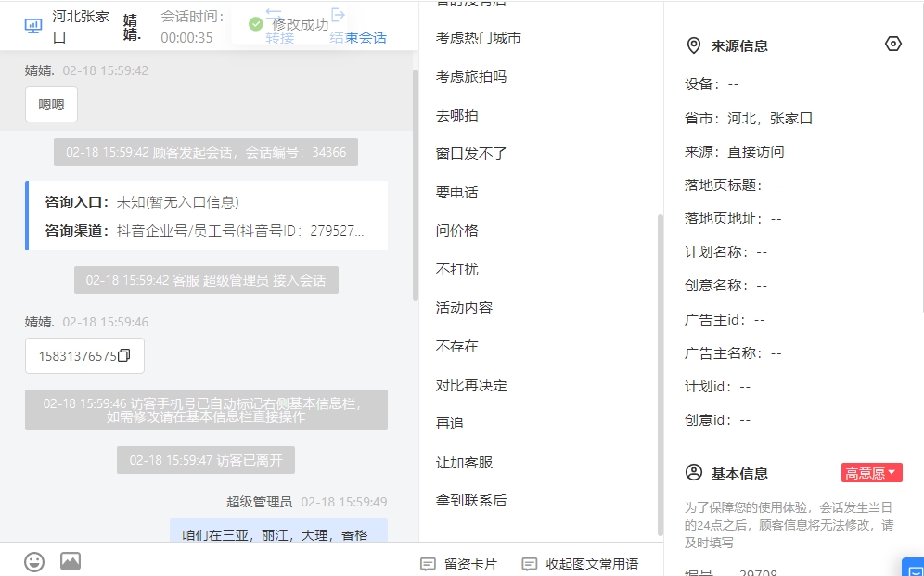Open the 高意愿 intent dropdown tag

coord(871,473)
